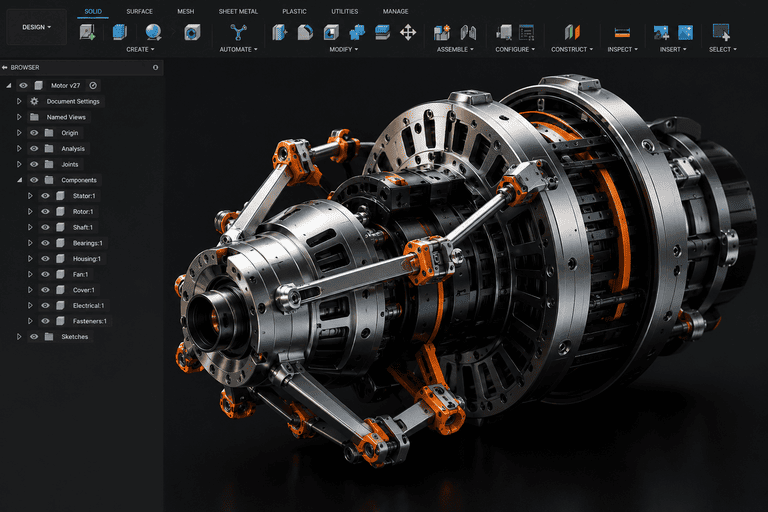
Task: Open the CREATE dropdown menu
Action: click(x=140, y=49)
